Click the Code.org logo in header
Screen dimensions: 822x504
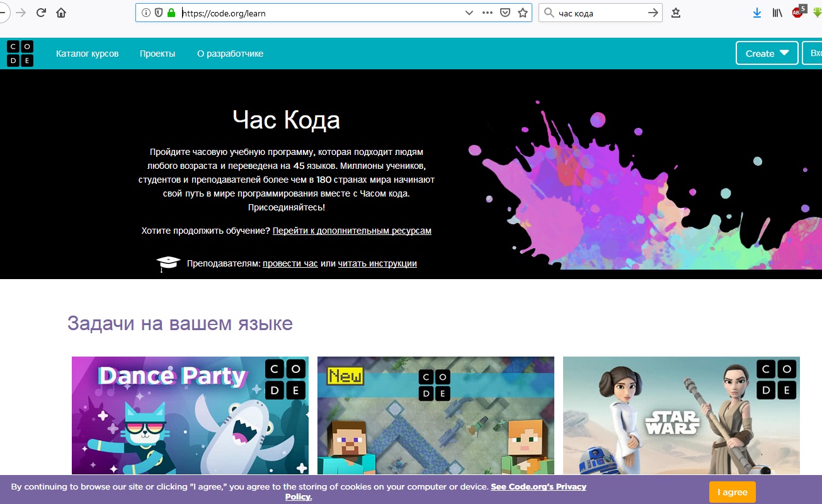(x=20, y=54)
